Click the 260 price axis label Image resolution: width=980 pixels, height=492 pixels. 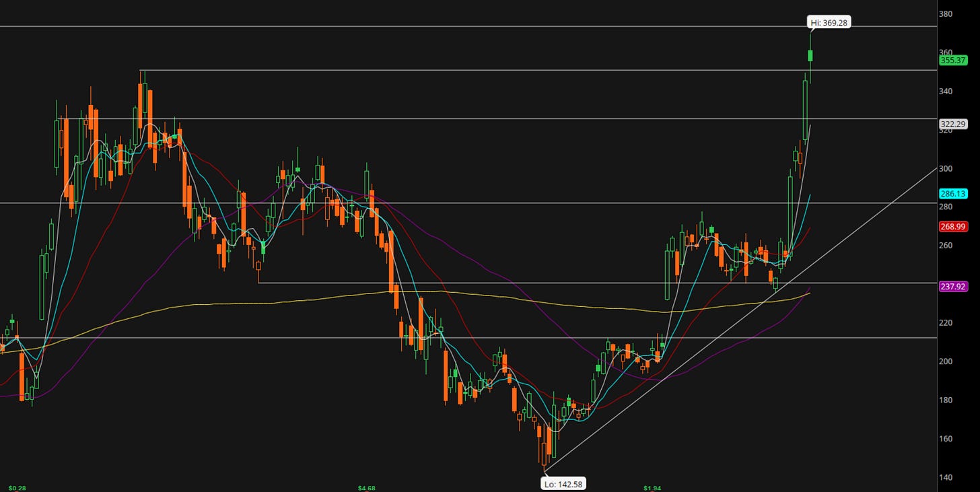[946, 245]
